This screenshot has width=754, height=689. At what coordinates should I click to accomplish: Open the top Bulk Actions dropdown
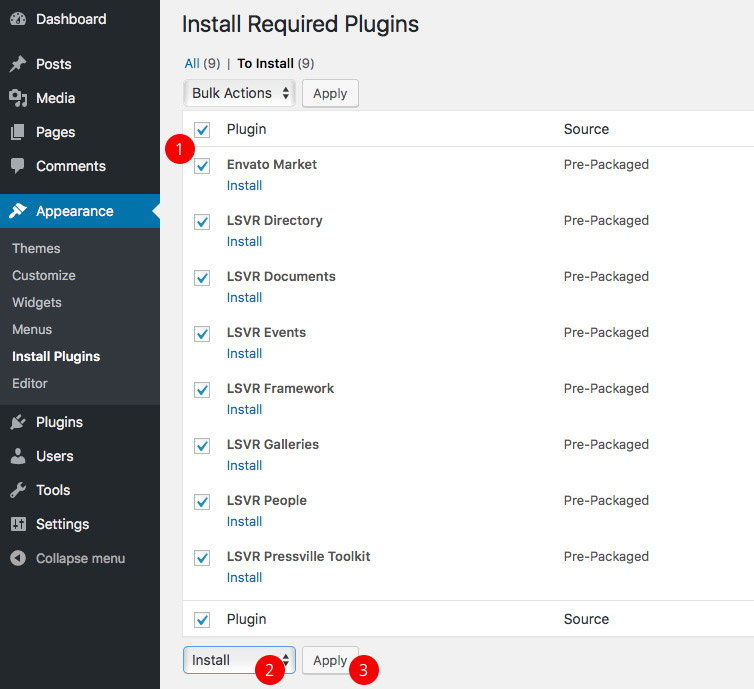pyautogui.click(x=240, y=93)
